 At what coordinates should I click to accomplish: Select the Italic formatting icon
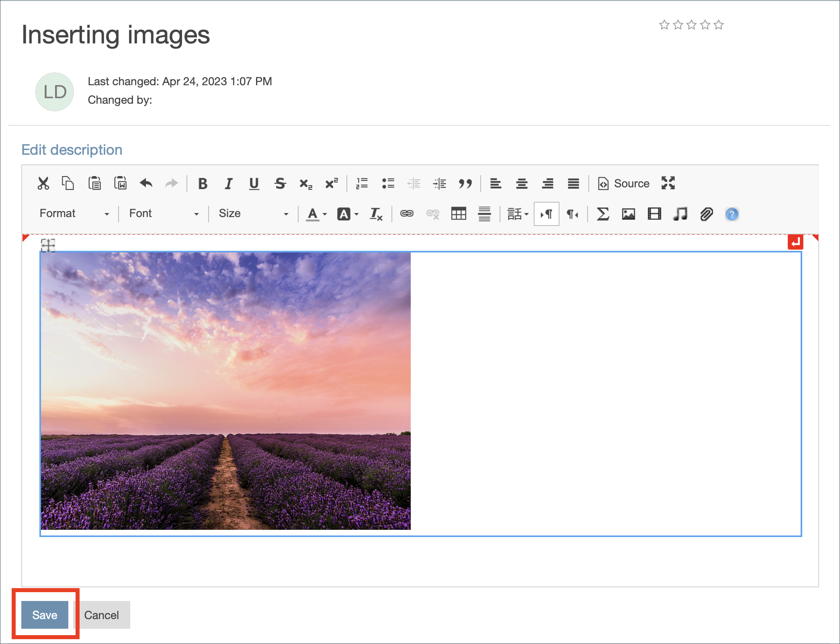point(230,184)
